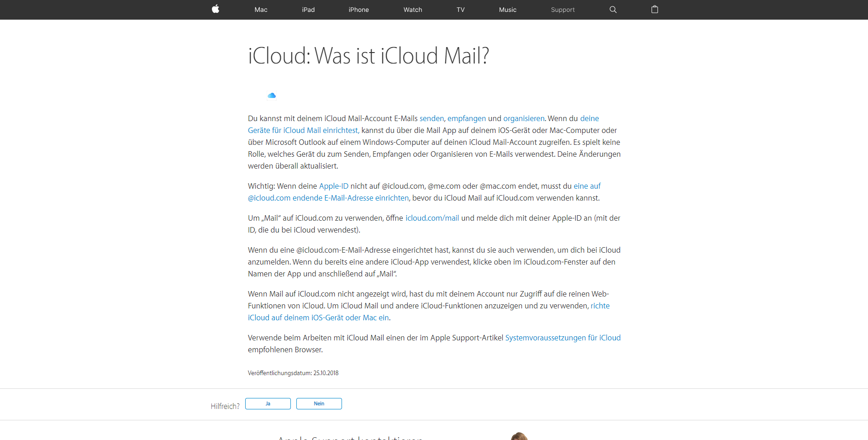Click the 'Nein' helpful button

(x=319, y=403)
